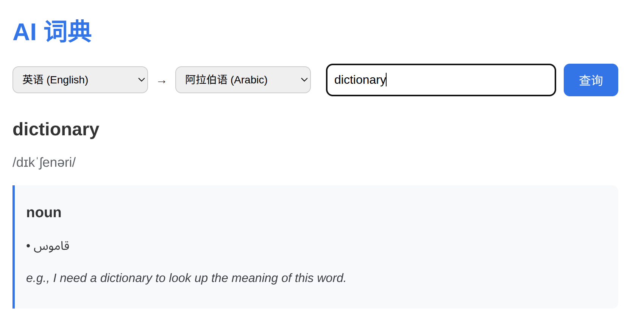Image resolution: width=644 pixels, height=318 pixels.
Task: Click the 阿拉伯语 (Arabic) selector label text
Action: (x=225, y=80)
